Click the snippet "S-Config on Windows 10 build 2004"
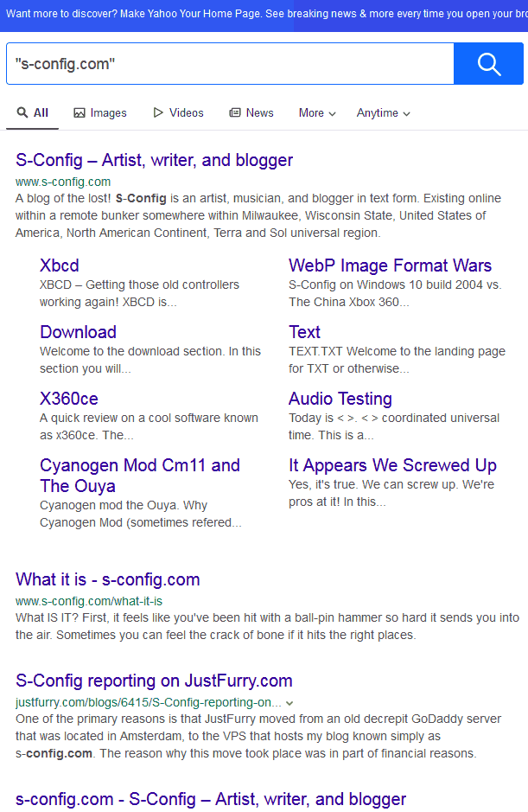528x812 pixels. (x=385, y=285)
